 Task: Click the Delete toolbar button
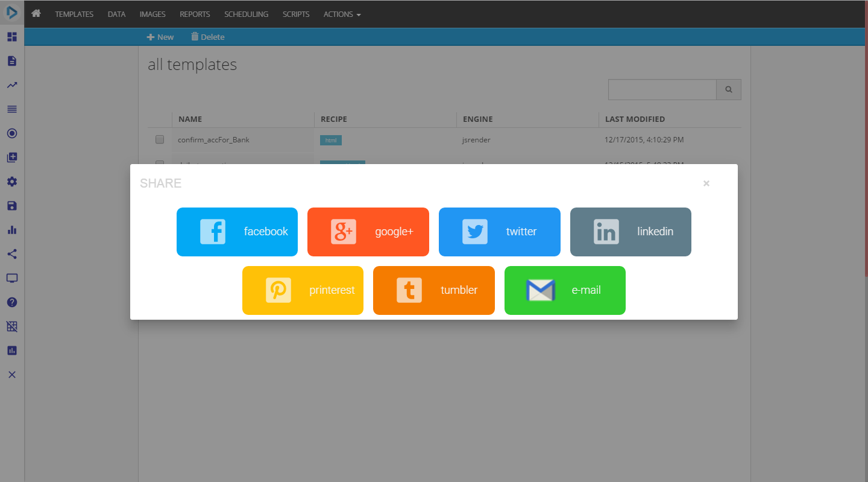point(207,37)
